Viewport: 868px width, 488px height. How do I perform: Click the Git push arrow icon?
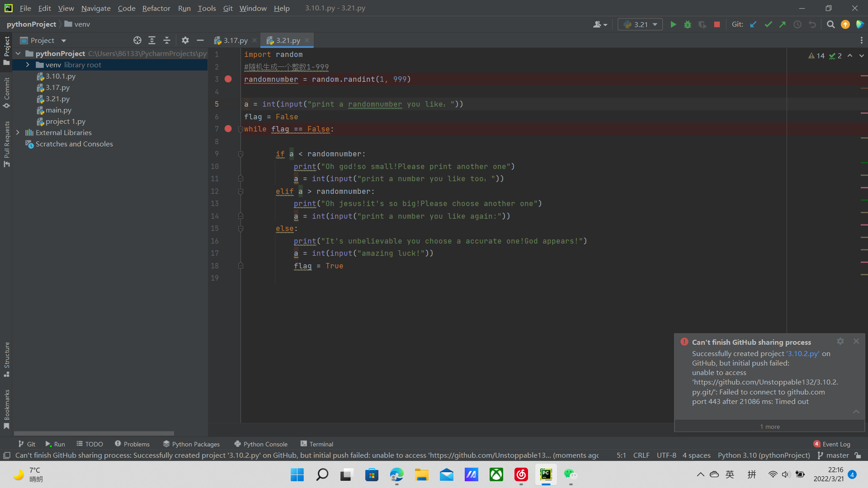pos(783,24)
